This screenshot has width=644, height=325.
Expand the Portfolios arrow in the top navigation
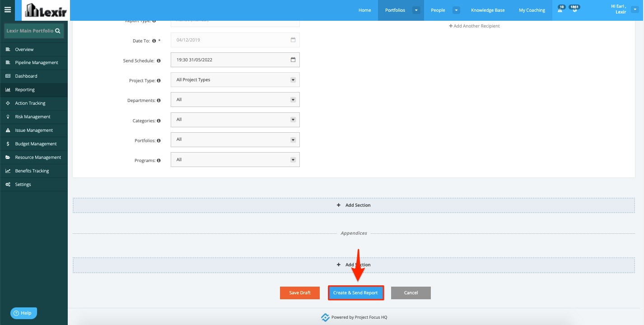point(416,10)
